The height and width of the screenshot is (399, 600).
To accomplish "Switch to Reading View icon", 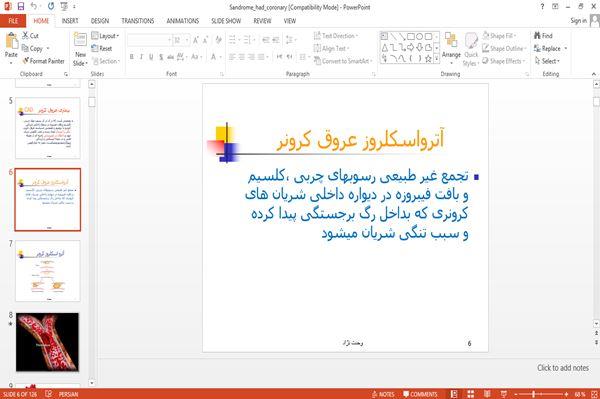I will tap(487, 394).
